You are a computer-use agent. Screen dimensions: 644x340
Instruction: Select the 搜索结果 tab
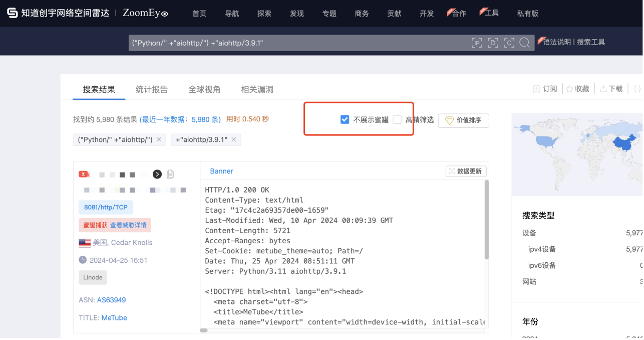tap(99, 89)
